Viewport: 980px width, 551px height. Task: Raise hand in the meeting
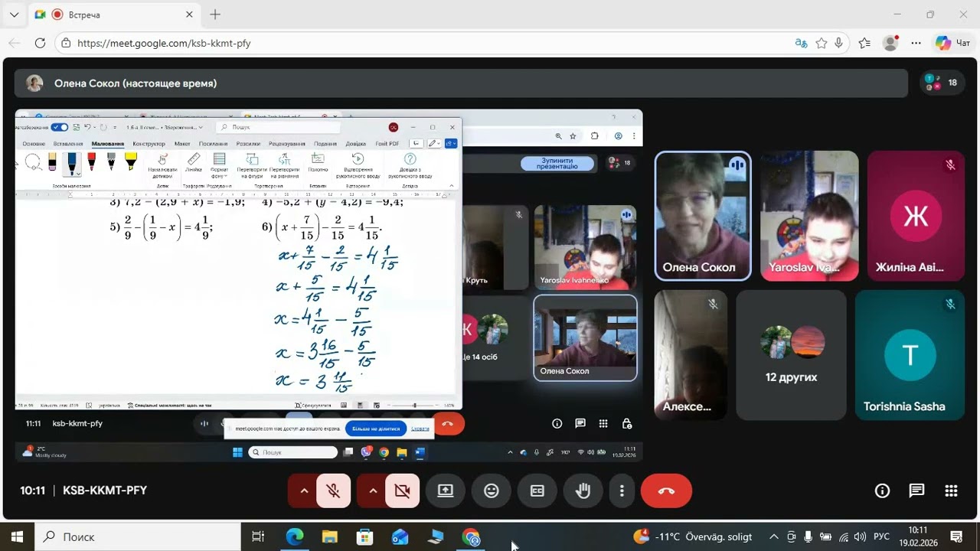[583, 491]
